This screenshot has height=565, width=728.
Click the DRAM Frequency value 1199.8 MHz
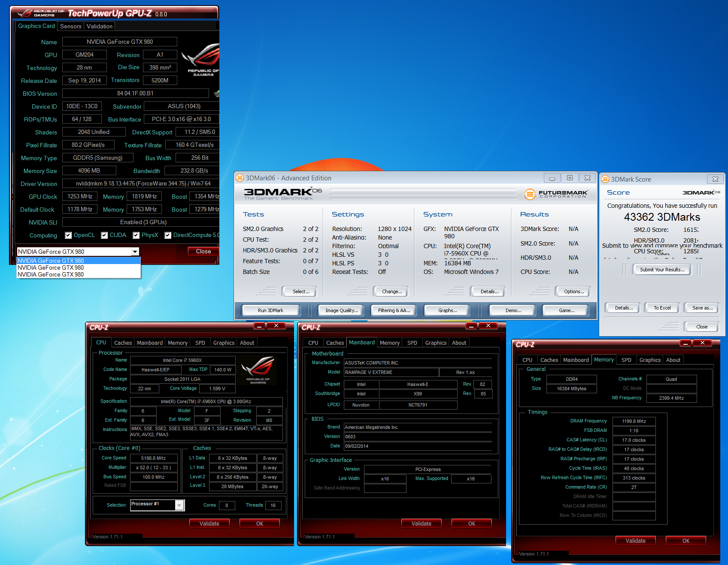tap(634, 421)
